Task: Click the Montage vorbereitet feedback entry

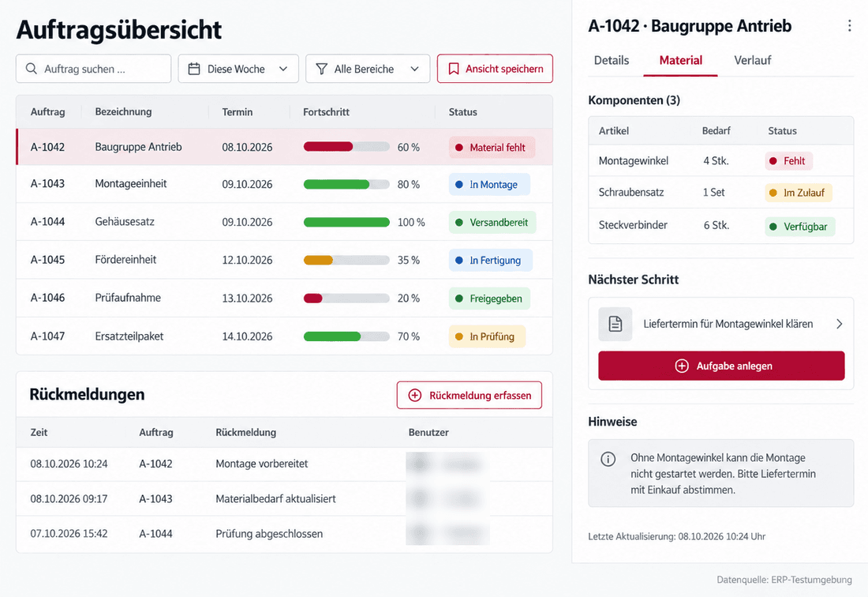Action: coord(262,464)
